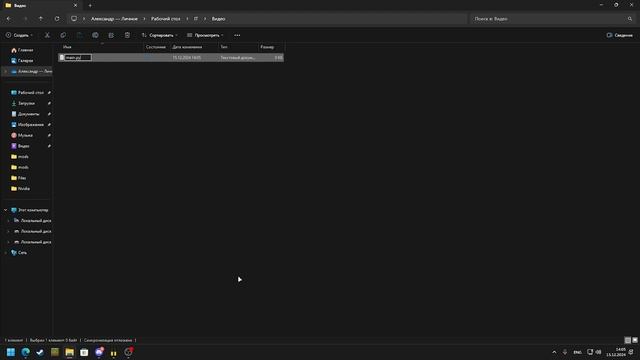Image resolution: width=640 pixels, height=360 pixels.
Task: Sort by the Состояние column header
Action: pyautogui.click(x=156, y=47)
